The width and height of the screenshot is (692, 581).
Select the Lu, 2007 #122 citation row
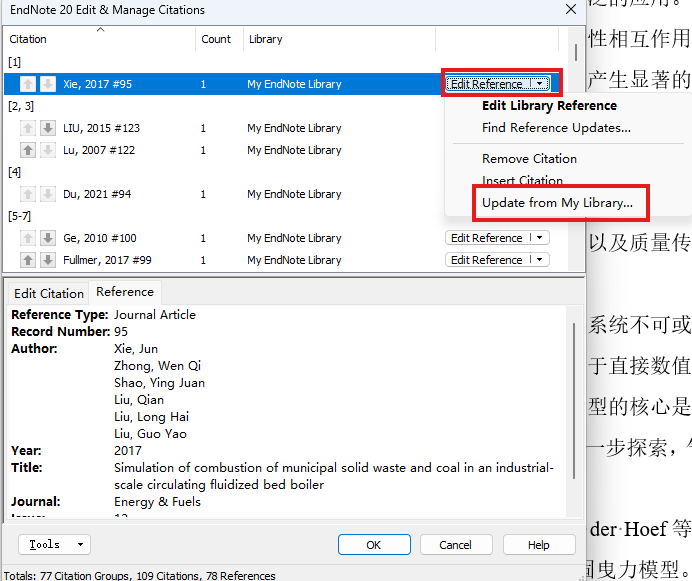pos(223,150)
